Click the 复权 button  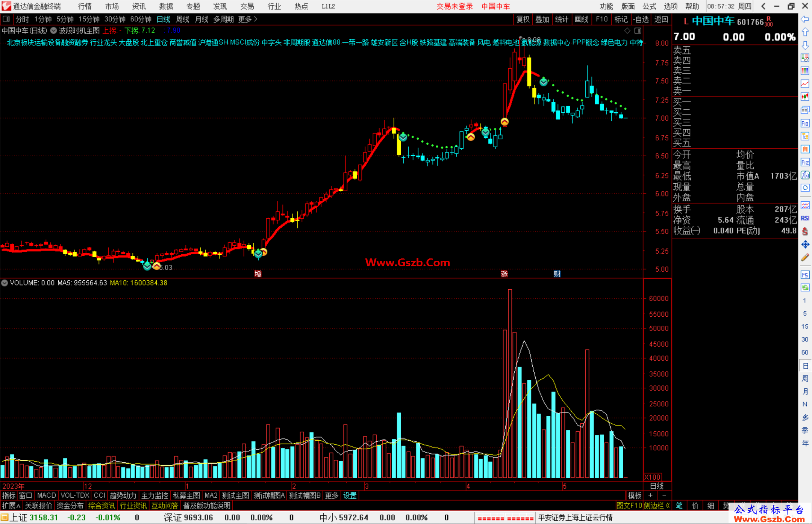point(523,19)
